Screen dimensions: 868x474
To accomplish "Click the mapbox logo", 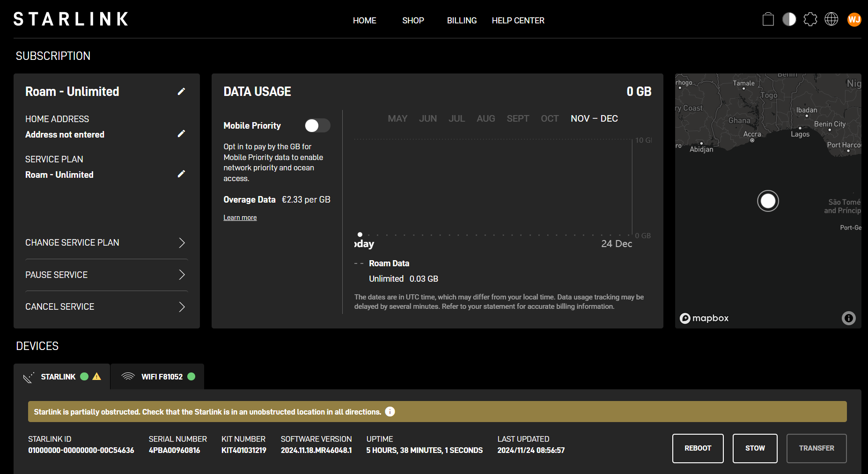I will (704, 318).
